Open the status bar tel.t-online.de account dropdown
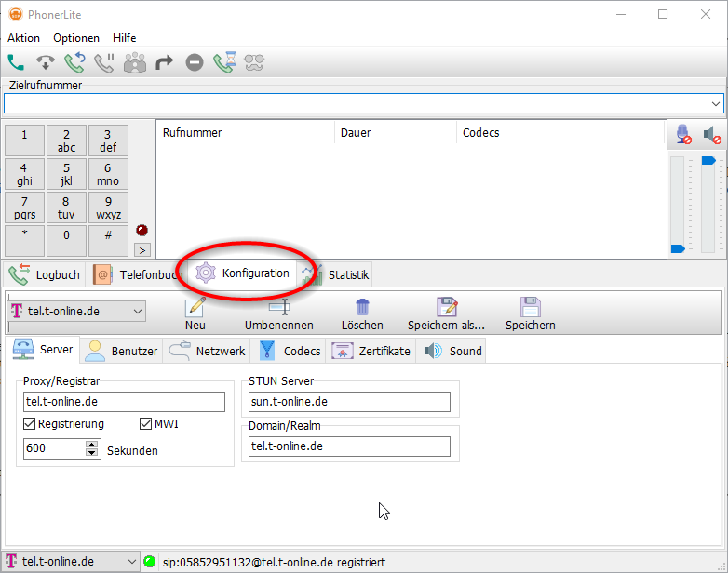 129,562
